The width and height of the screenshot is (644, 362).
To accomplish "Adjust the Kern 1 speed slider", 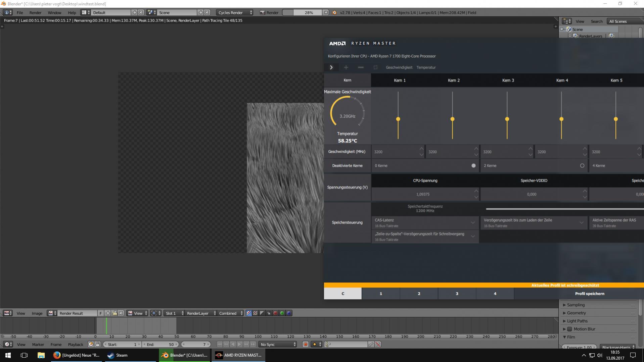I will pyautogui.click(x=398, y=119).
